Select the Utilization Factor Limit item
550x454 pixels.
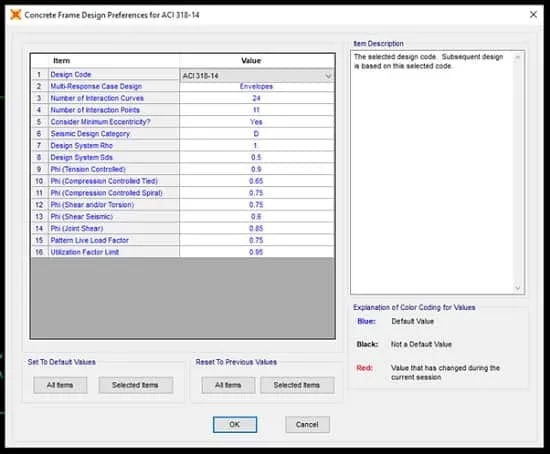(85, 252)
